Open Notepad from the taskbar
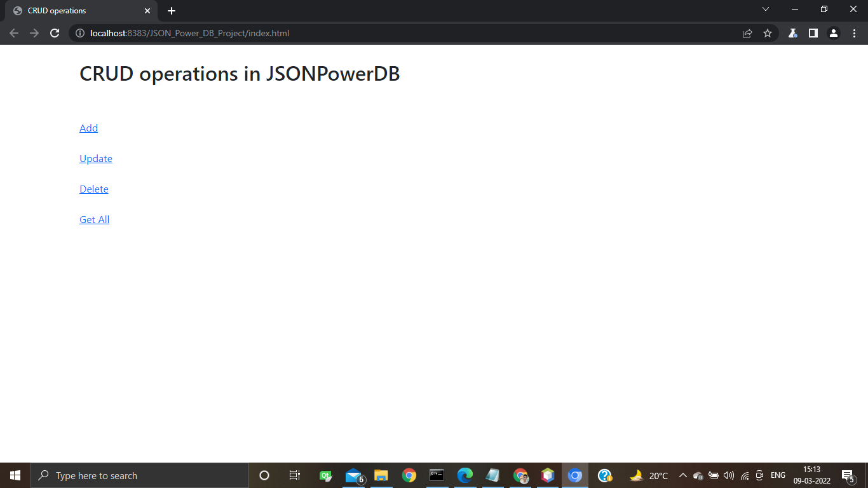Viewport: 868px width, 488px height. pos(492,475)
